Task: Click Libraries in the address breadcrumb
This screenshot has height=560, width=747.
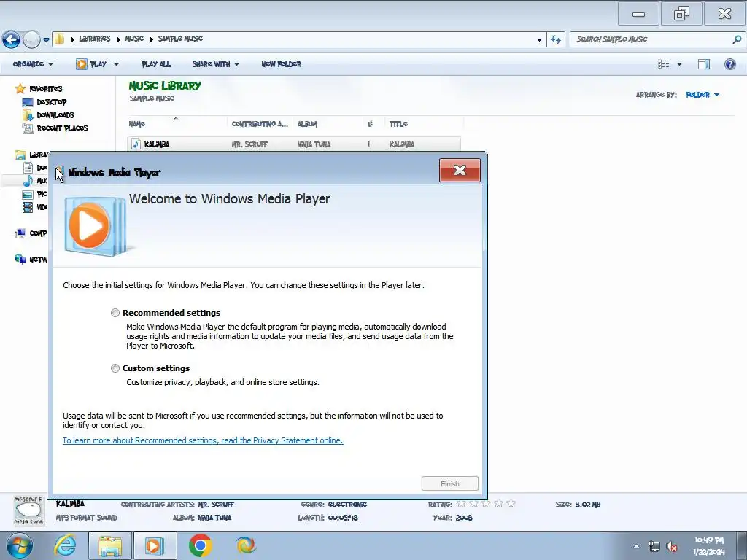Action: (94, 39)
